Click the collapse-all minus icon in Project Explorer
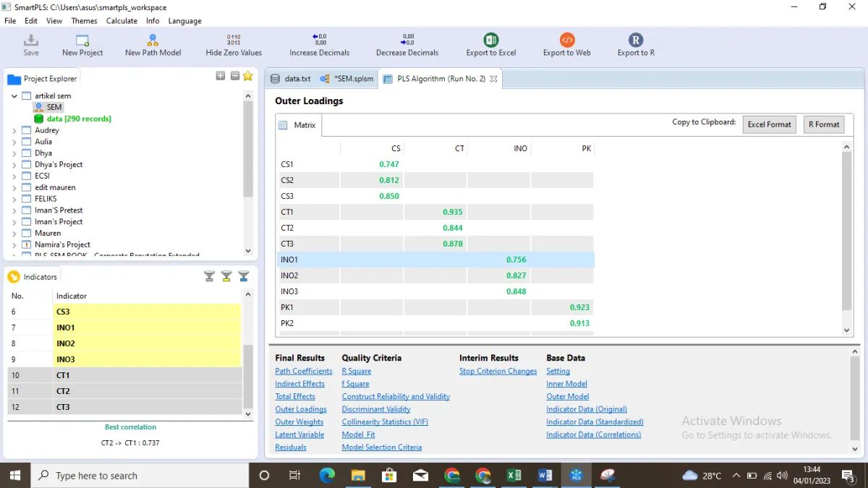This screenshot has height=488, width=868. click(235, 76)
